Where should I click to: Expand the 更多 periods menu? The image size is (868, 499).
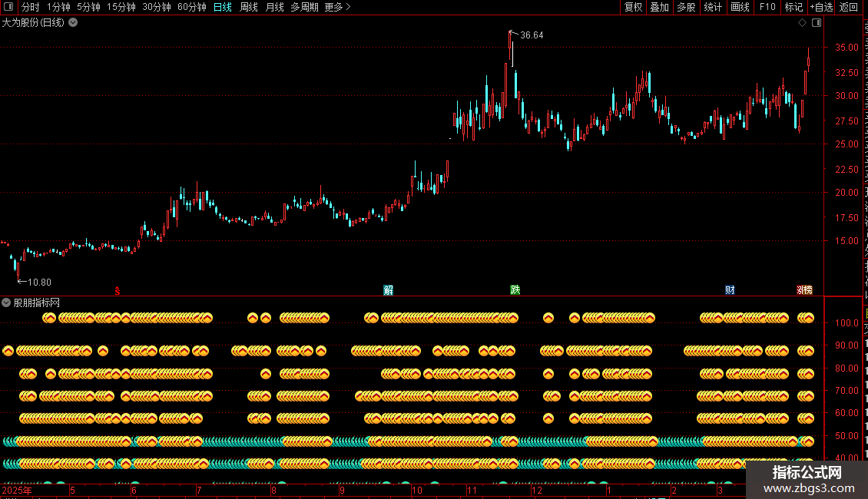tap(338, 7)
